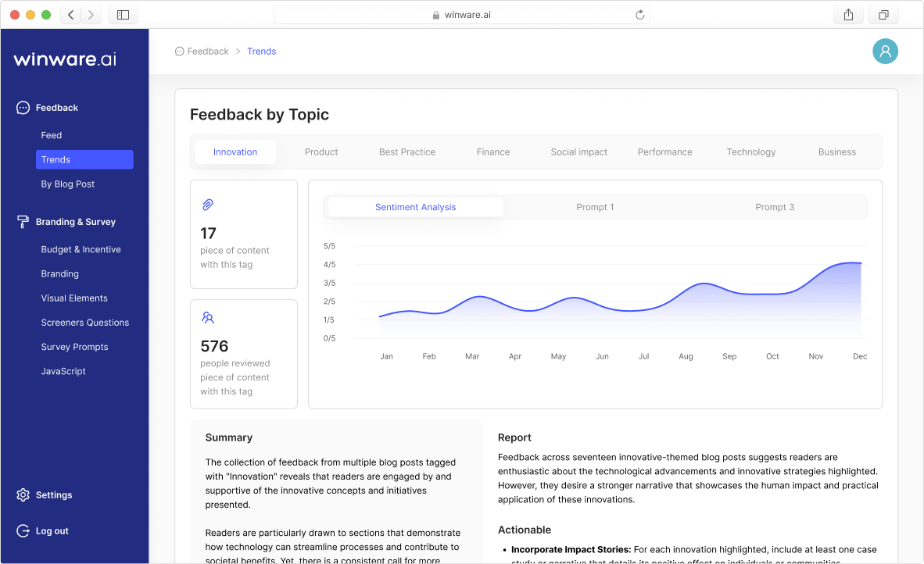Click the page reload icon in address bar

pyautogui.click(x=639, y=14)
